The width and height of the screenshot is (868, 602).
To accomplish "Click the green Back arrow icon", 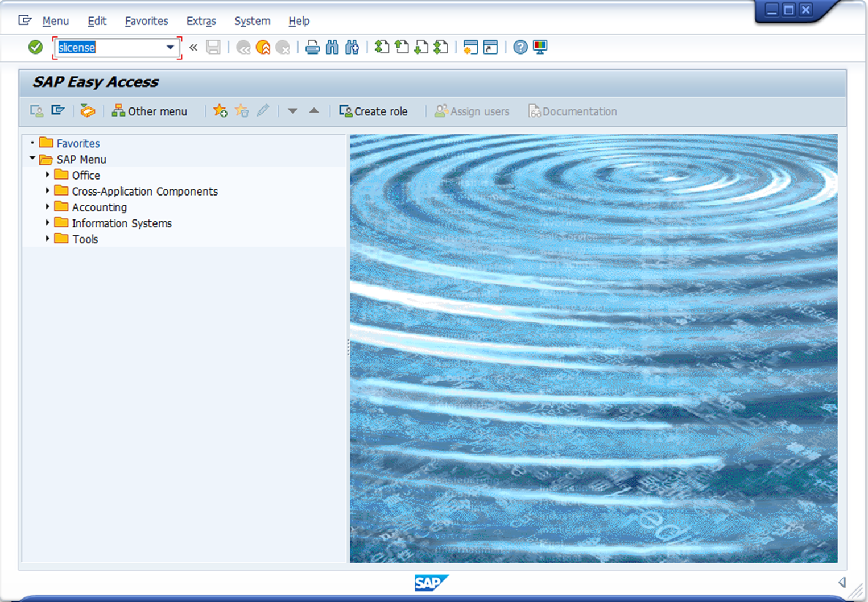I will (243, 47).
